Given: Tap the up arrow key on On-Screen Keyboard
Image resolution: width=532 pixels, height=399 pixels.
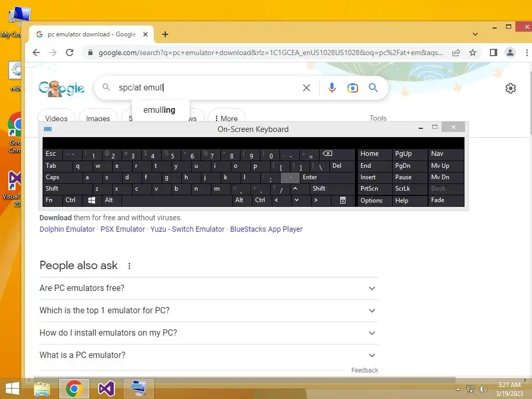Looking at the screenshot, I should click(295, 189).
